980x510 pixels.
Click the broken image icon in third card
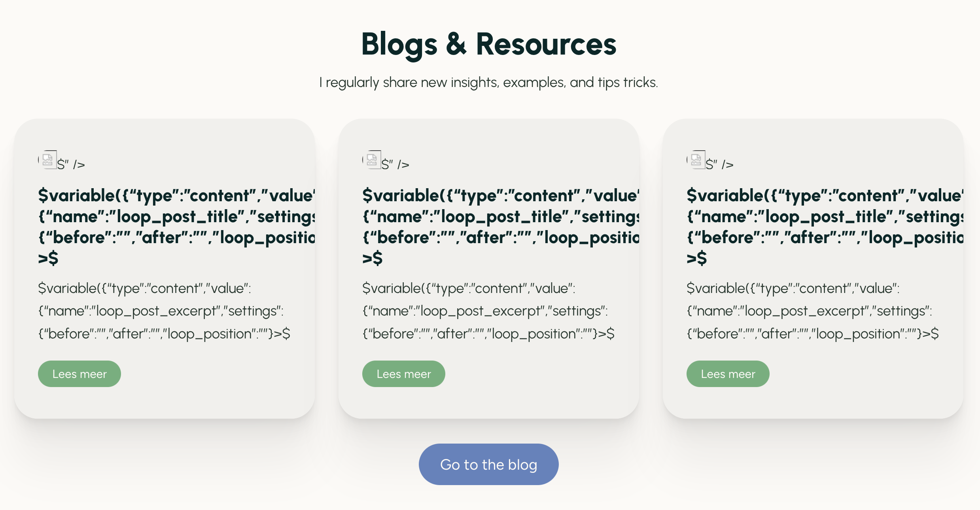[x=696, y=160]
